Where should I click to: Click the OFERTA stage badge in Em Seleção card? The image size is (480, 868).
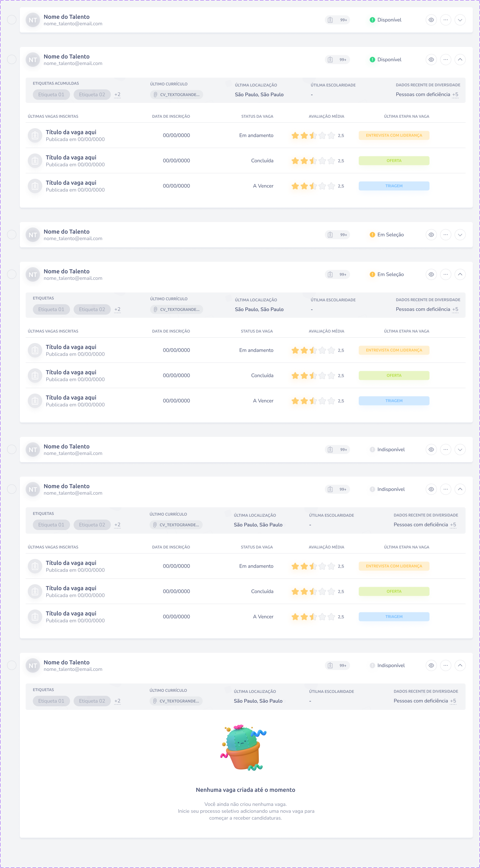tap(394, 376)
